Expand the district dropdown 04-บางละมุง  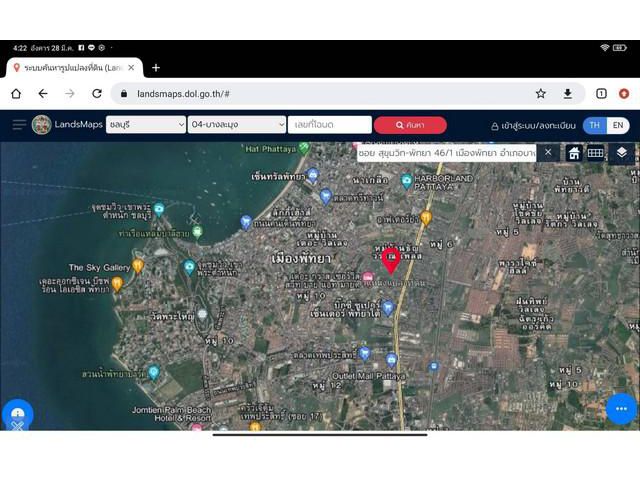point(237,125)
